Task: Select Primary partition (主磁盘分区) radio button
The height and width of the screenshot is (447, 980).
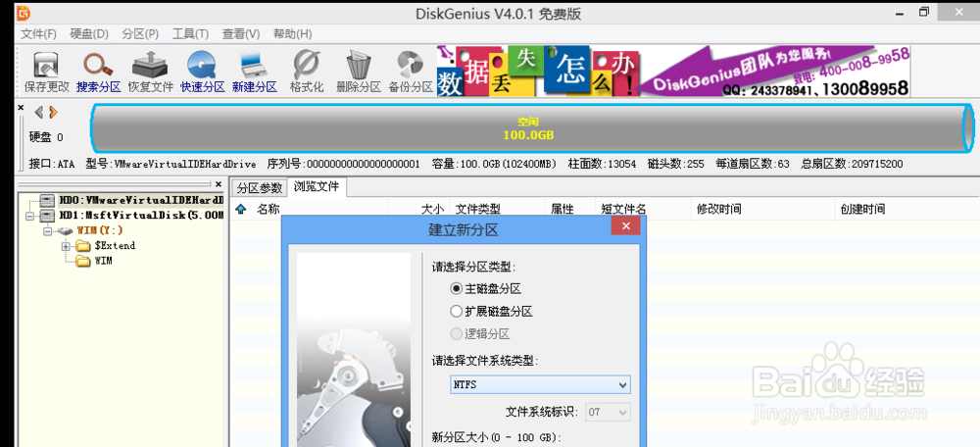Action: click(x=456, y=289)
